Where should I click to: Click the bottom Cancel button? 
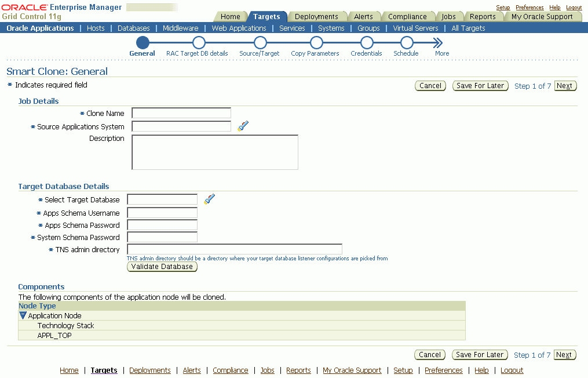pyautogui.click(x=430, y=355)
